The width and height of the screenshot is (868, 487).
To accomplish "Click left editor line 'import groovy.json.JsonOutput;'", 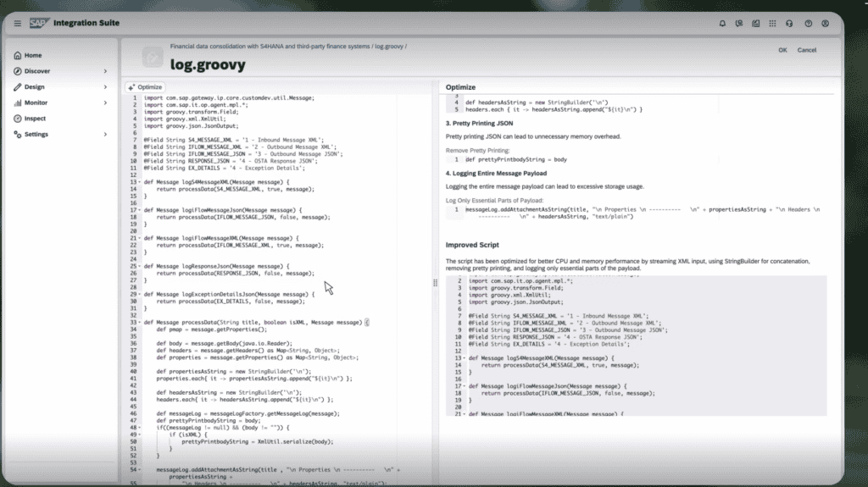I will click(191, 125).
